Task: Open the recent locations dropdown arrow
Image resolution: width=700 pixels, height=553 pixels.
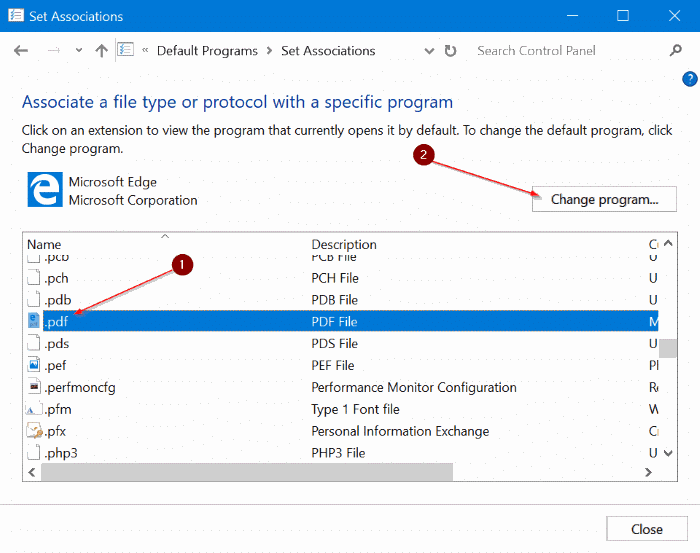Action: click(79, 50)
